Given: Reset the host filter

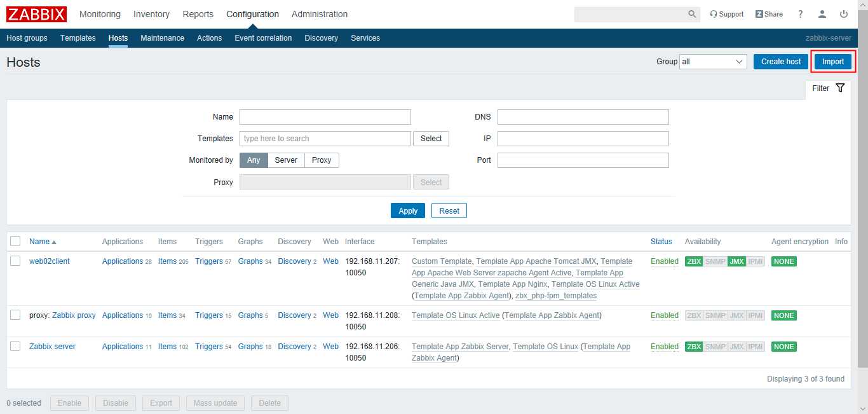Looking at the screenshot, I should pyautogui.click(x=449, y=210).
